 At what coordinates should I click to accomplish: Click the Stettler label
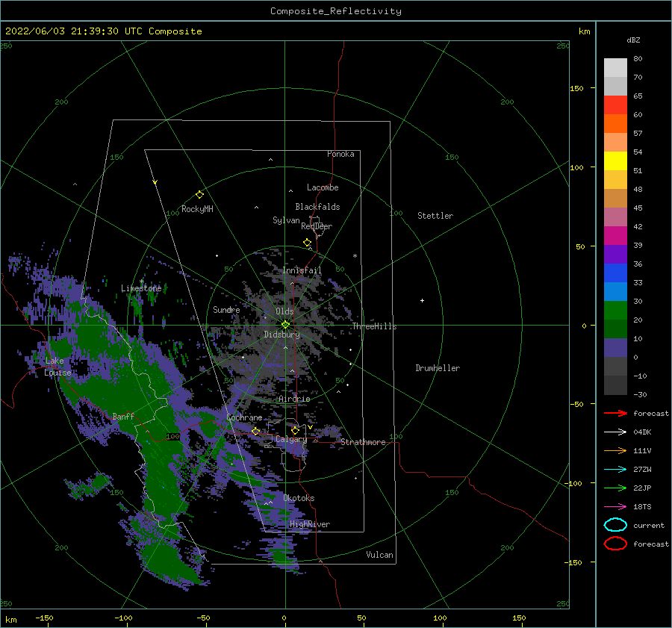pyautogui.click(x=435, y=216)
